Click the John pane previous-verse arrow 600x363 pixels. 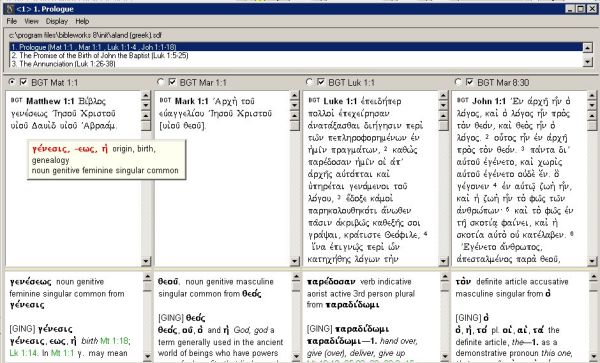pyautogui.click(x=592, y=95)
